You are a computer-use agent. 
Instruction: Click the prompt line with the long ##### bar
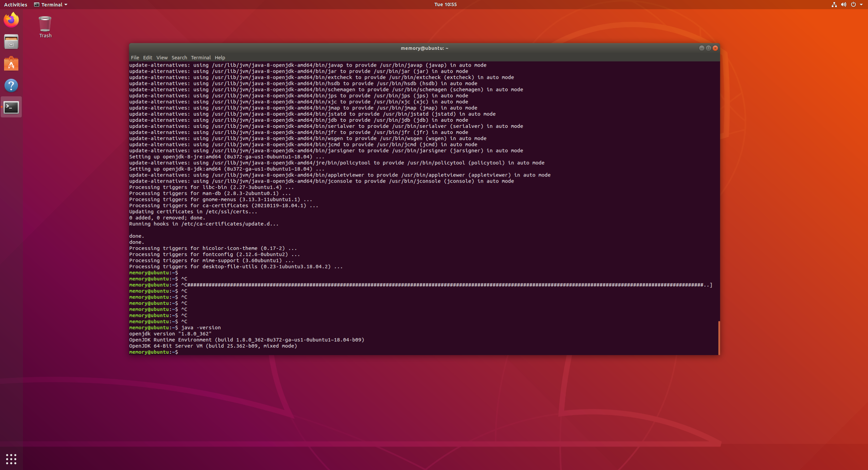(421, 285)
